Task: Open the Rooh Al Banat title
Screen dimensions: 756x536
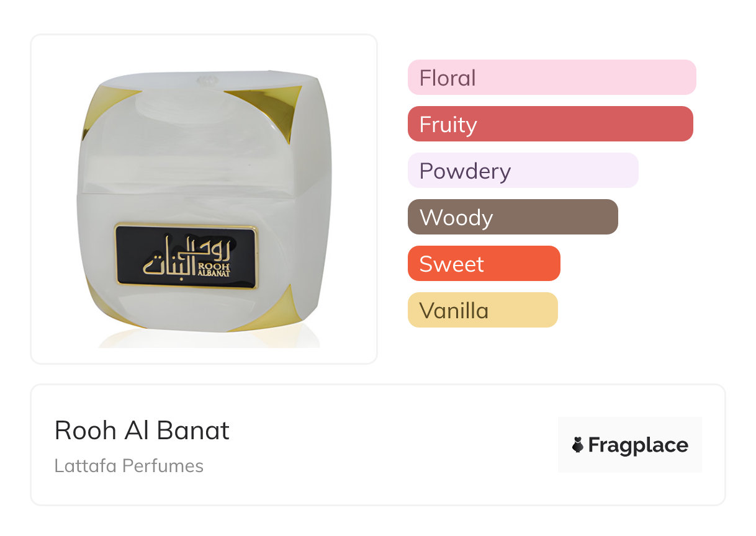Action: click(x=142, y=431)
